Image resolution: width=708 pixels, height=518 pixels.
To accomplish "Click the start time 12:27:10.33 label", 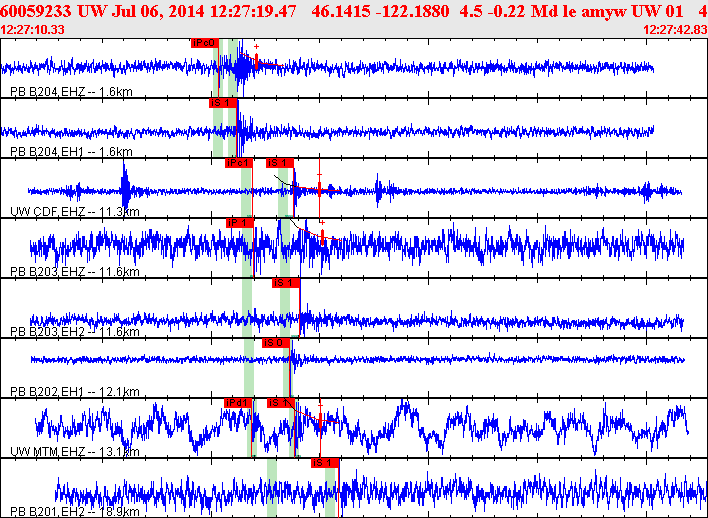I will (34, 30).
